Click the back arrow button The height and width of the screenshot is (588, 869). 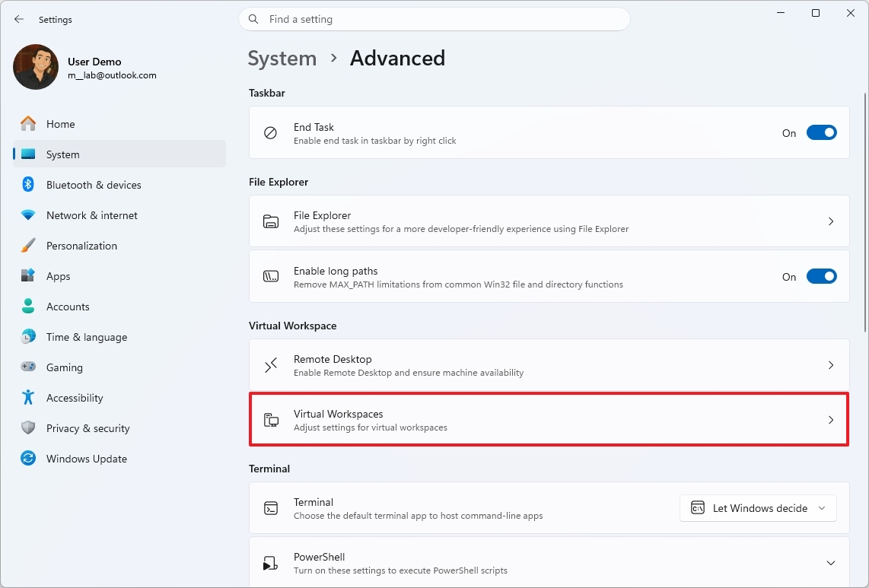(x=18, y=19)
